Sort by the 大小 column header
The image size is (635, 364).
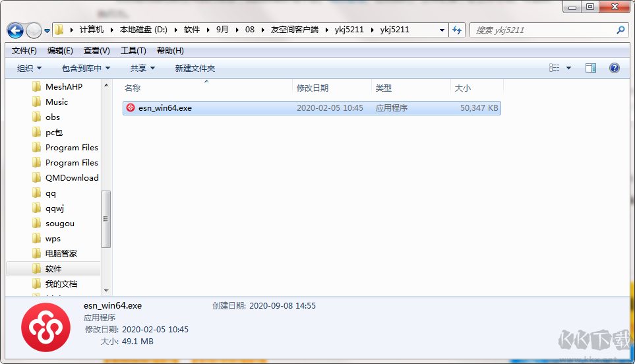coord(462,88)
